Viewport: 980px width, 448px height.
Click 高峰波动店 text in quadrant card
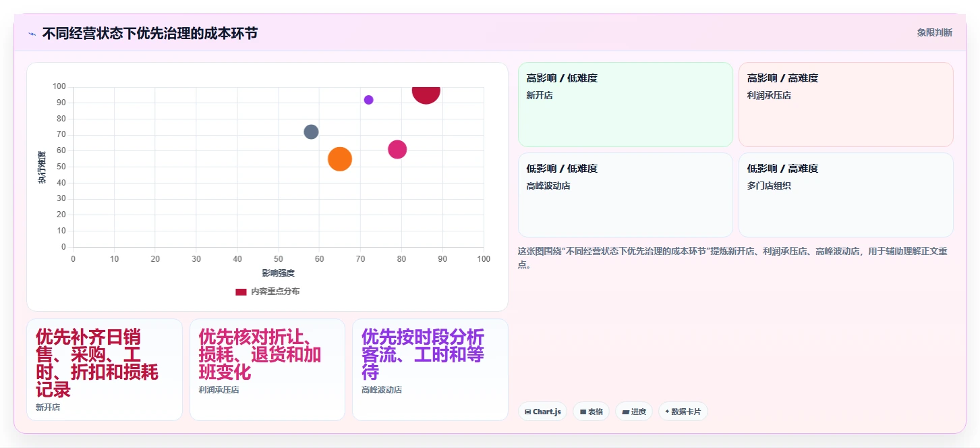pyautogui.click(x=548, y=186)
